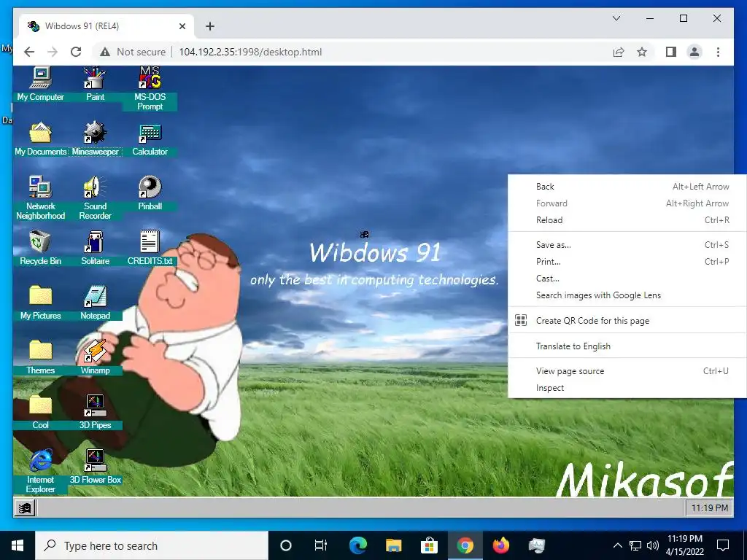
Task: Open the Task View taskbar button
Action: 321,545
